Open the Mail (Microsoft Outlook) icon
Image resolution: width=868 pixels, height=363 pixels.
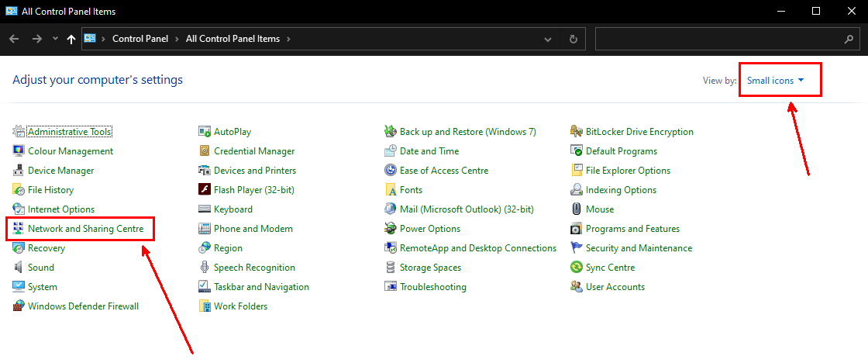pyautogui.click(x=391, y=209)
